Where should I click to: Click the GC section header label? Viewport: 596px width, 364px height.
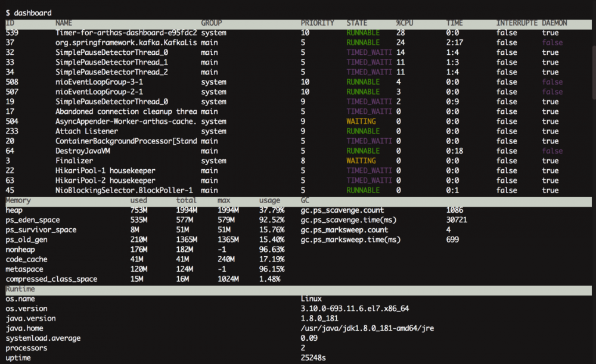click(305, 200)
